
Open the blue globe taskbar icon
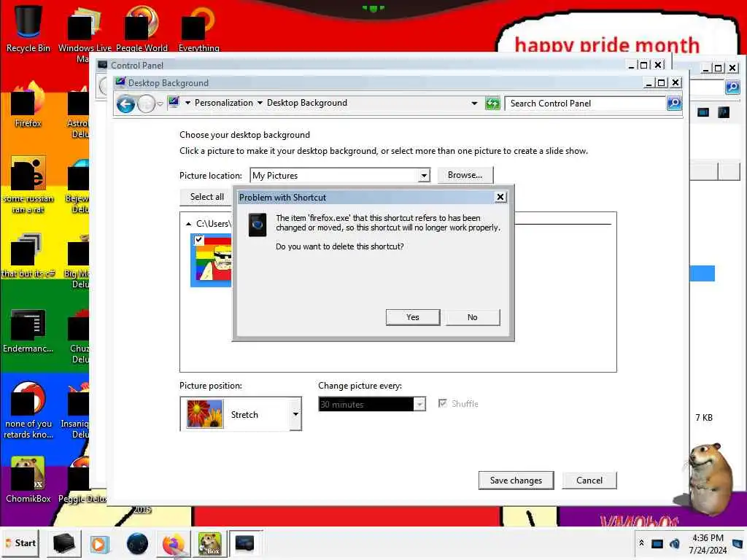[137, 543]
